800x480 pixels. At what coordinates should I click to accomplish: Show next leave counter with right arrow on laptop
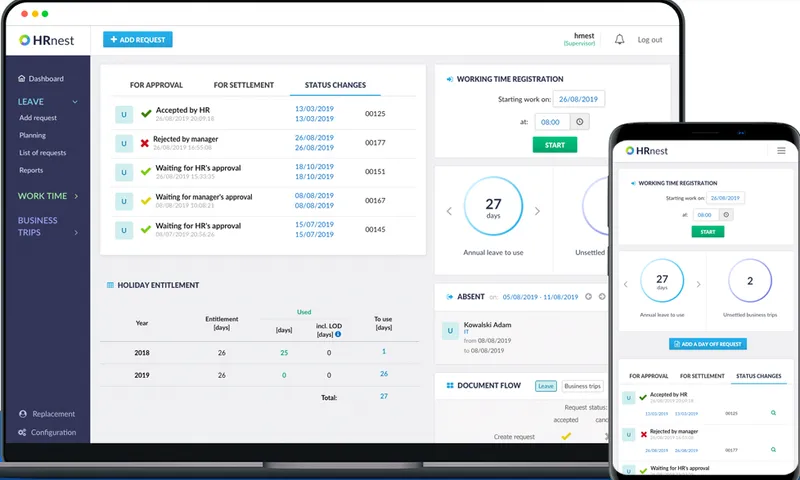(537, 211)
